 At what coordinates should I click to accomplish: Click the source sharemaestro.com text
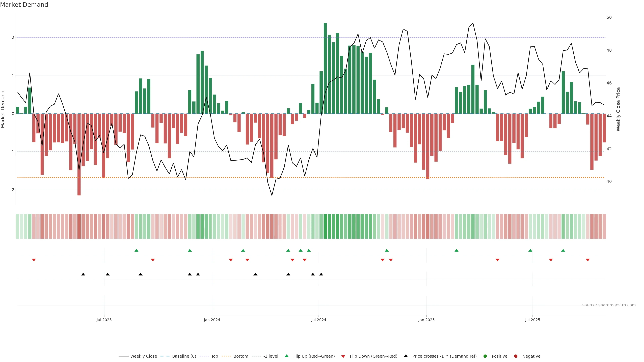609,305
